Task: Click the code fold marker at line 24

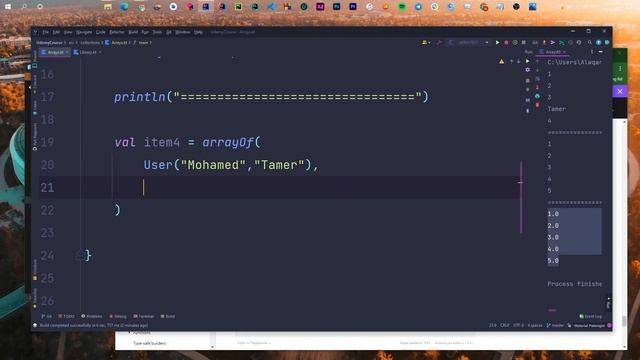Action: 79,256
